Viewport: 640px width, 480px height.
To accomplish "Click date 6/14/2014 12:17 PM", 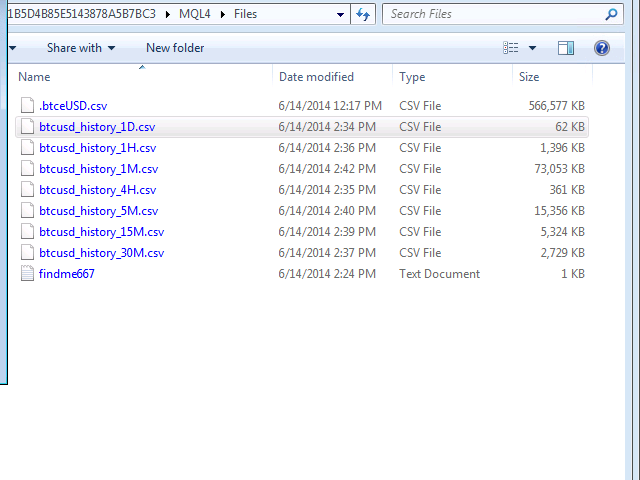I will point(330,106).
